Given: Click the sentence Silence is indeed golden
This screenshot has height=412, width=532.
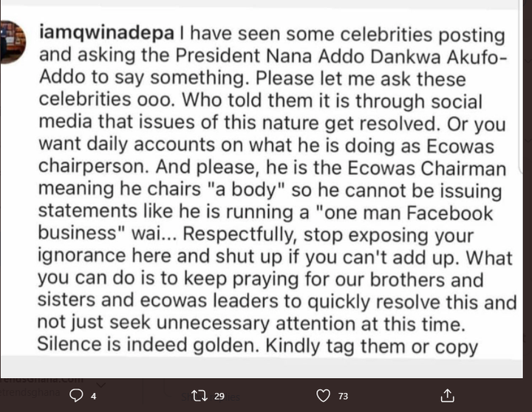Looking at the screenshot, I should pyautogui.click(x=146, y=345).
